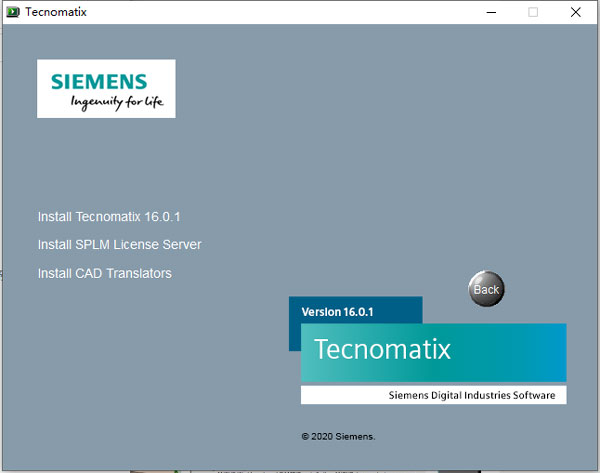Image resolution: width=600 pixels, height=473 pixels.
Task: Click the Version 16.0.1 label
Action: pyautogui.click(x=337, y=312)
